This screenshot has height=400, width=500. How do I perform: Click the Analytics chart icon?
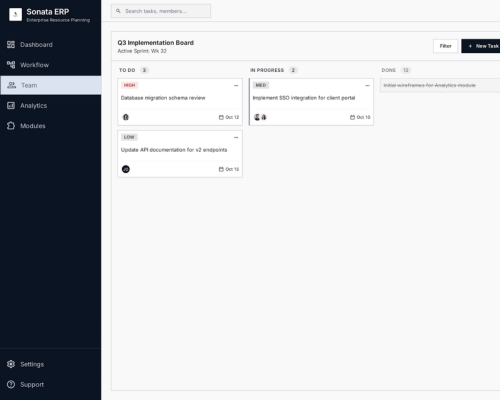(11, 106)
